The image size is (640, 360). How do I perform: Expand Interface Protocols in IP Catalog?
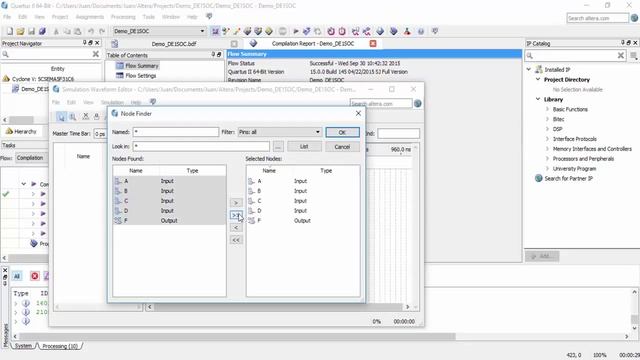547,139
